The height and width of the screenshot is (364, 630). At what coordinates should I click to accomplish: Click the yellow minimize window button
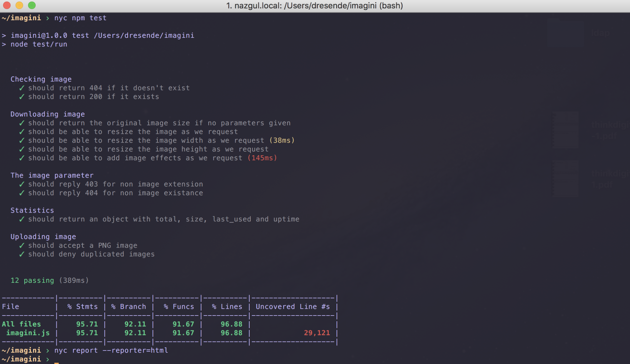pos(19,5)
